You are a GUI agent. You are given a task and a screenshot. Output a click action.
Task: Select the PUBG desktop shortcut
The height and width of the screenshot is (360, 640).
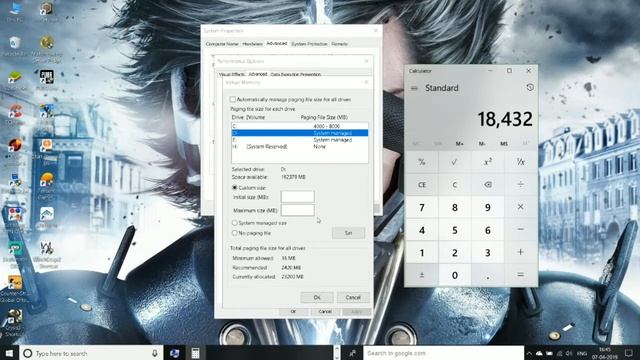coord(47,80)
